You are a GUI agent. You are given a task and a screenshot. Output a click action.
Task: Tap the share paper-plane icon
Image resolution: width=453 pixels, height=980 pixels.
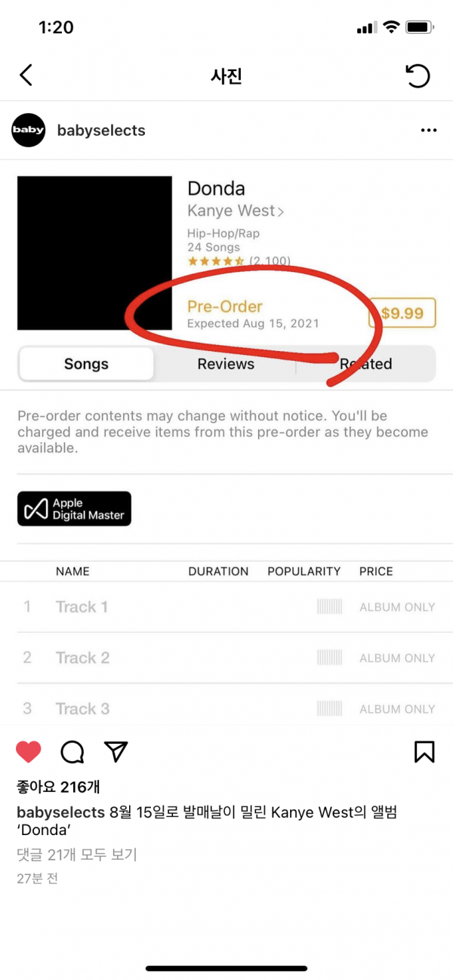pyautogui.click(x=116, y=751)
